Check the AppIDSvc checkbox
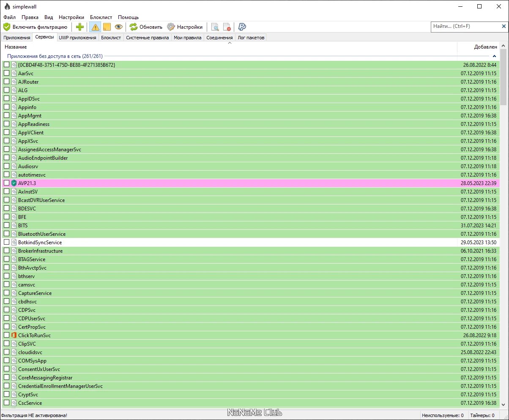This screenshot has width=509, height=420. (6, 98)
